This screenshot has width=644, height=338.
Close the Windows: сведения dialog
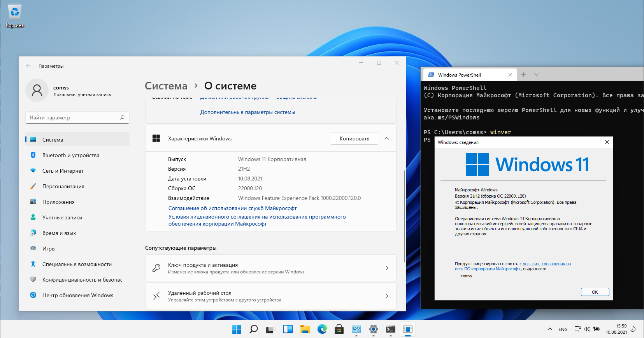607,142
